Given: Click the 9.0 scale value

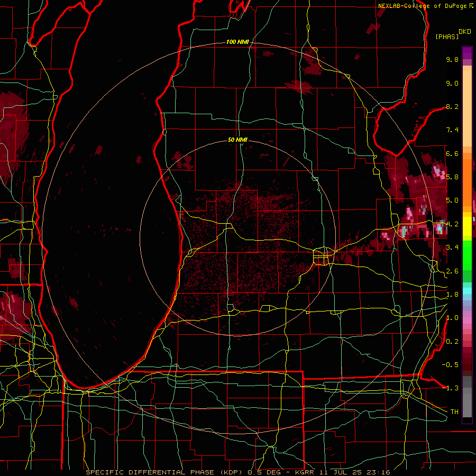Looking at the screenshot, I should (x=452, y=83).
